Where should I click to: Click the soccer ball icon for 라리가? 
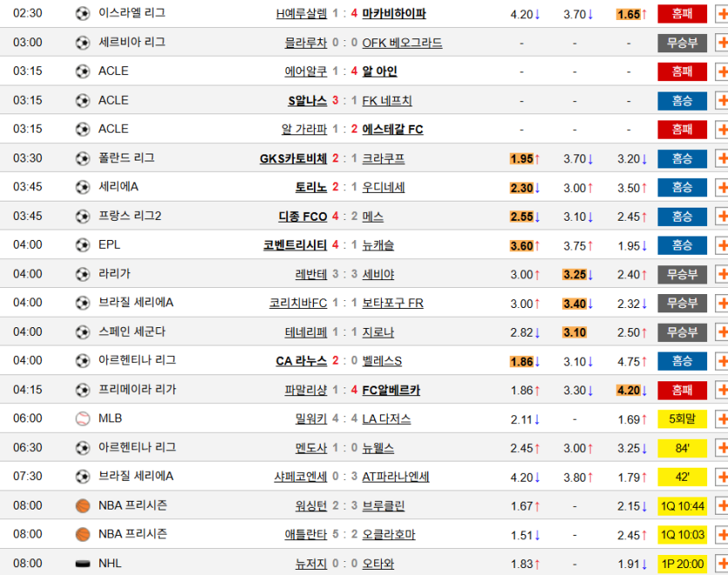(83, 274)
